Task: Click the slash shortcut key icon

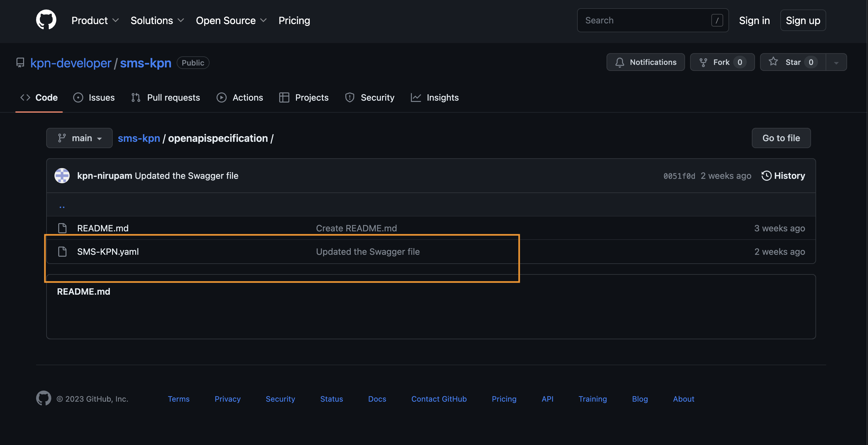Action: (717, 20)
